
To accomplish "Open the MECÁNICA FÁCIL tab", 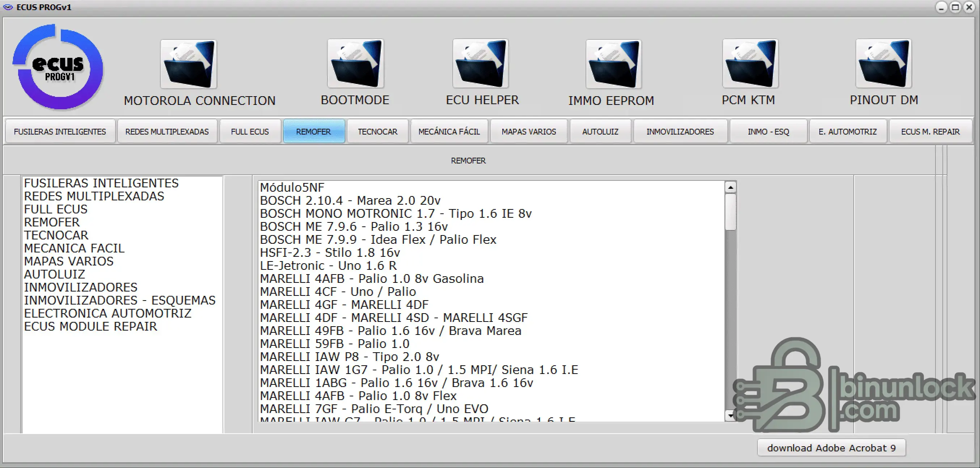I will click(449, 132).
